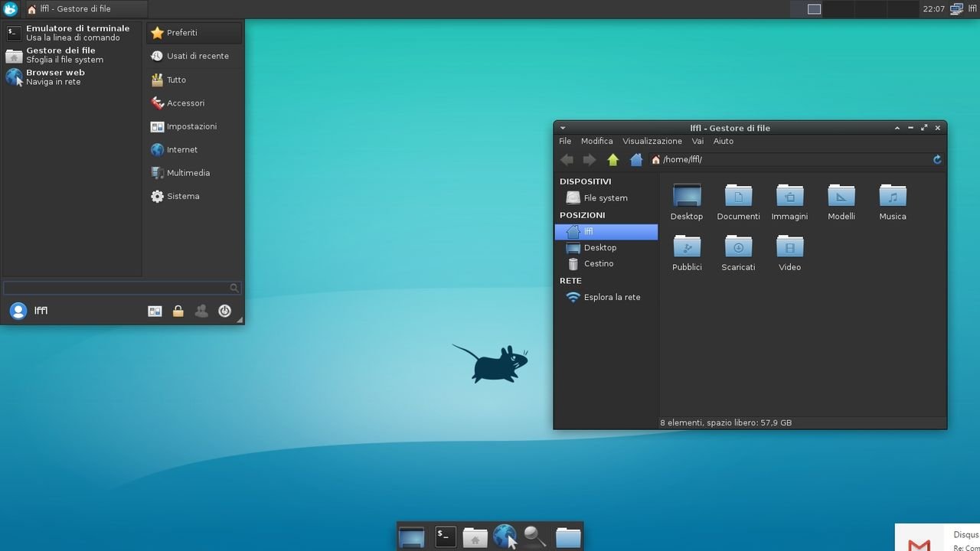Open the Scaricati folder
The image size is (980, 551).
click(x=738, y=253)
